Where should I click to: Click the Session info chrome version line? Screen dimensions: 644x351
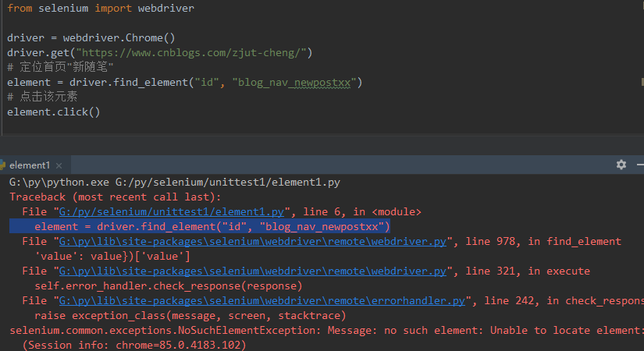134,345
